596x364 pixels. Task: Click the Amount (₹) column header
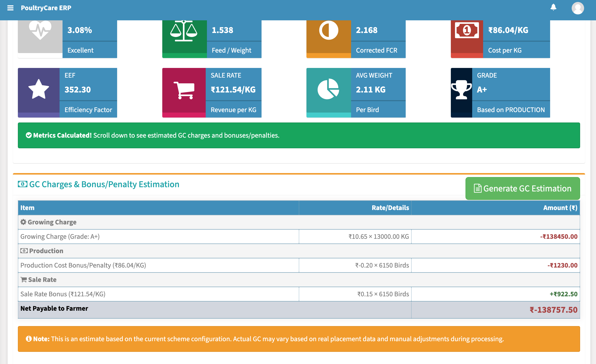click(x=560, y=208)
